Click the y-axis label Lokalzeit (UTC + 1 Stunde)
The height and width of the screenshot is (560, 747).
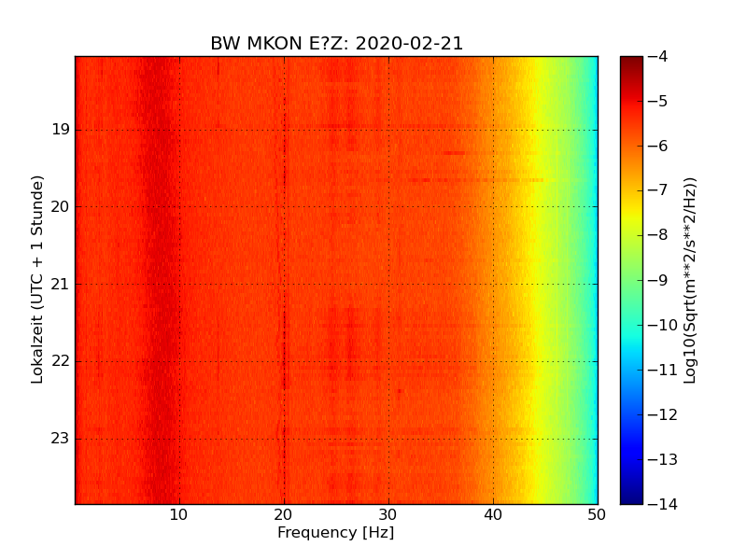[37, 279]
